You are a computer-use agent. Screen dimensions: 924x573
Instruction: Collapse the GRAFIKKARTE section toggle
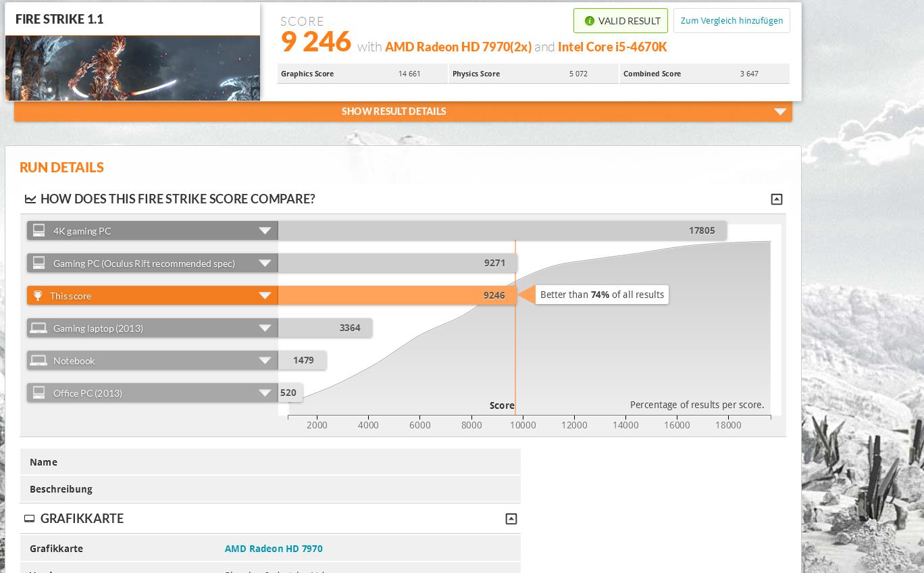click(x=511, y=519)
